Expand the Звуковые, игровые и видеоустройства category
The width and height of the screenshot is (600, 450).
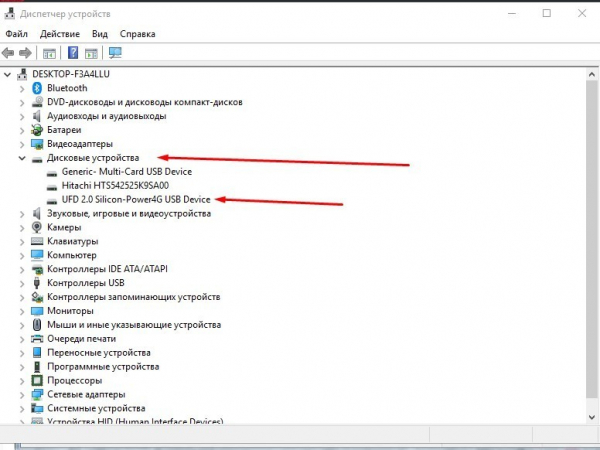click(x=22, y=214)
